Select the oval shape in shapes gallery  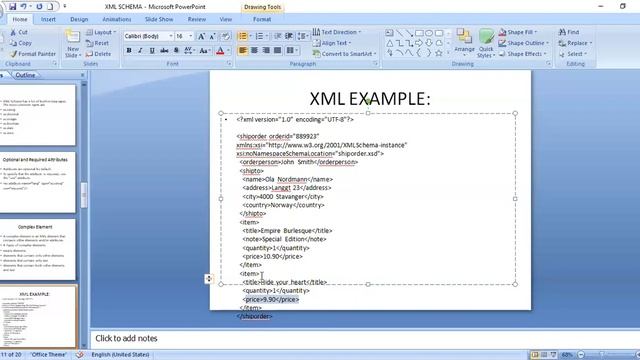(429, 33)
